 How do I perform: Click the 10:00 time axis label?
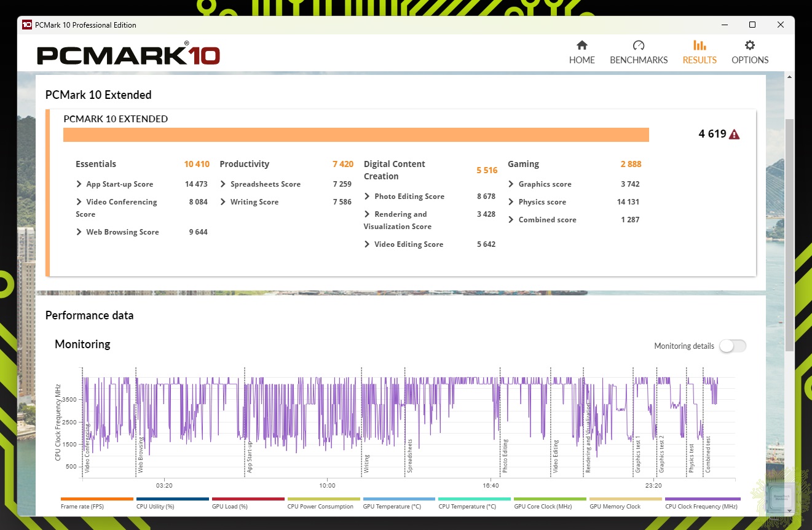point(327,486)
